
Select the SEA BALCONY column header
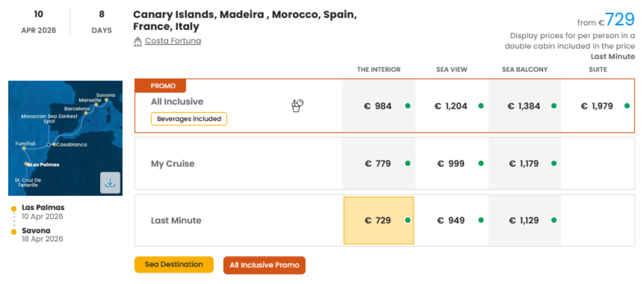(x=524, y=70)
